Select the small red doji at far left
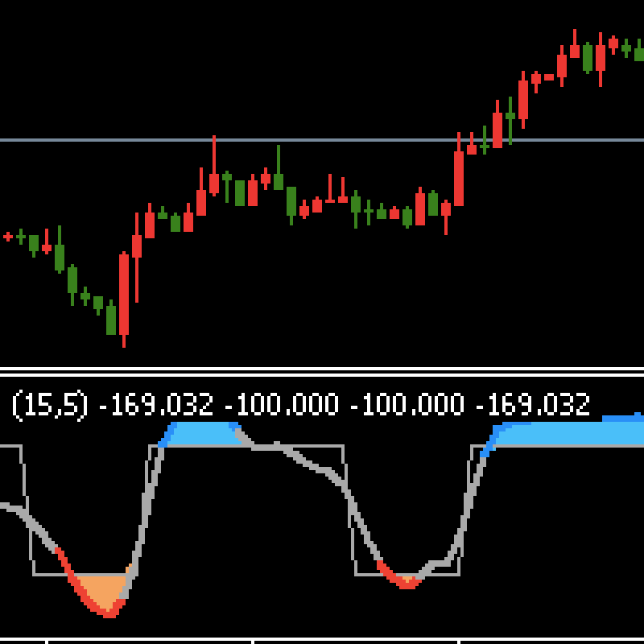The height and width of the screenshot is (644, 644). click(8, 237)
